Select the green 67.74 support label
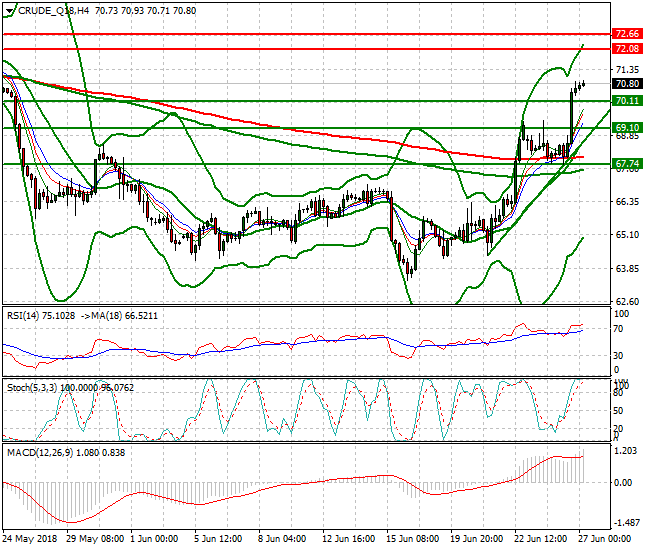Screen dimensions: 650x550 tap(627, 163)
